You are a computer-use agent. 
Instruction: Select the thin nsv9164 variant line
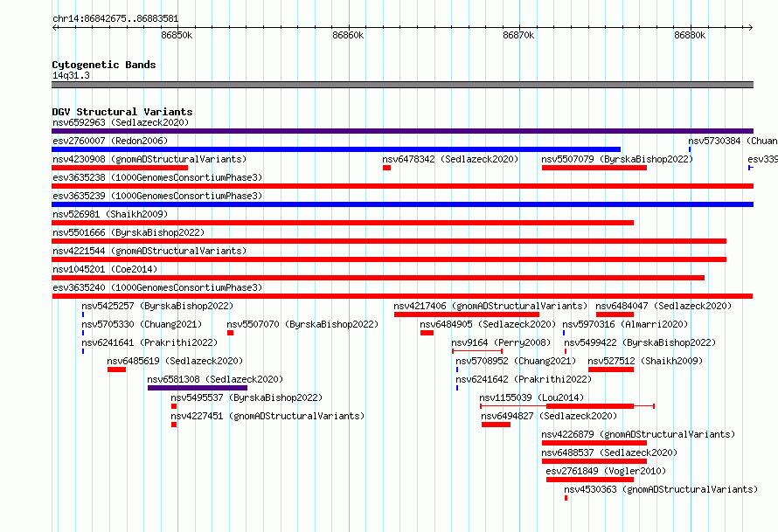click(477, 351)
